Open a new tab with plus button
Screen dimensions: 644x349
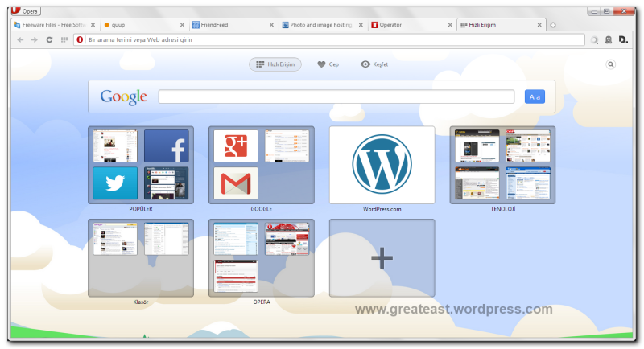click(x=553, y=26)
